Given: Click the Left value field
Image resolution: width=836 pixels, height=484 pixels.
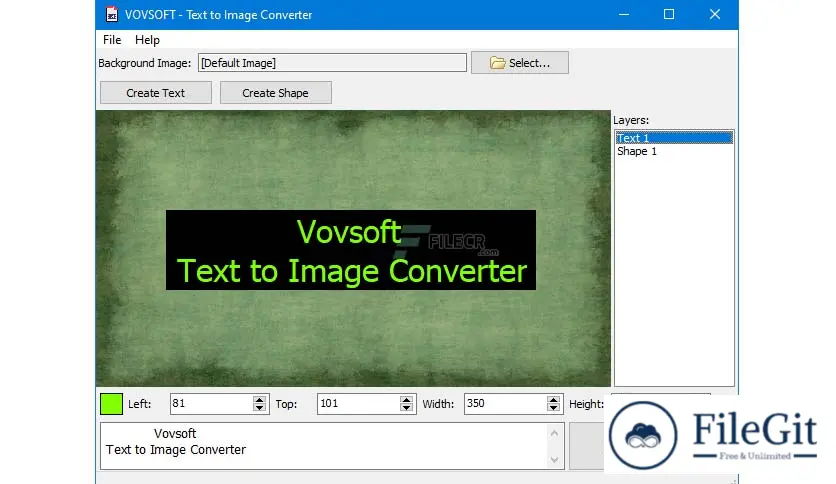Looking at the screenshot, I should (211, 404).
